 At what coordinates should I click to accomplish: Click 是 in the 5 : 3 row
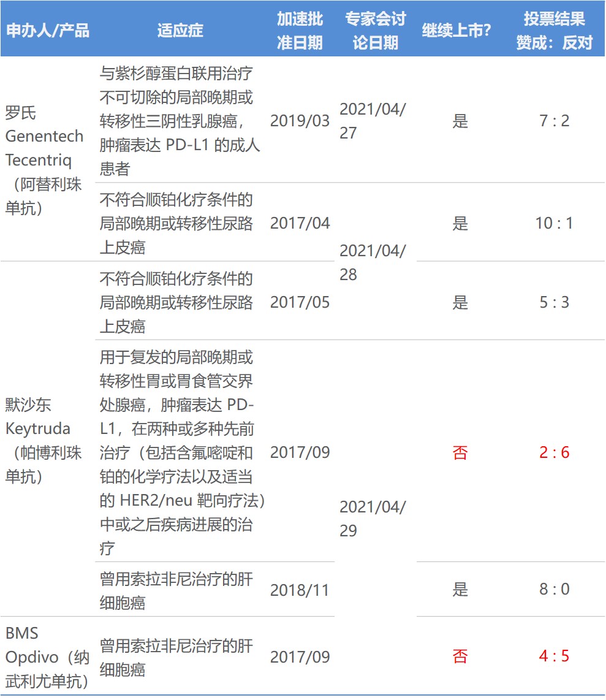tap(460, 302)
